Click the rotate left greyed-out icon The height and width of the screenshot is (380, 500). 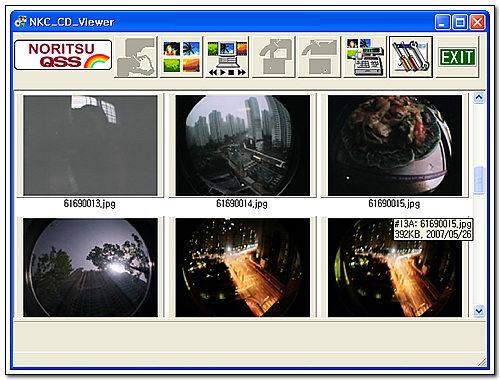[x=274, y=57]
